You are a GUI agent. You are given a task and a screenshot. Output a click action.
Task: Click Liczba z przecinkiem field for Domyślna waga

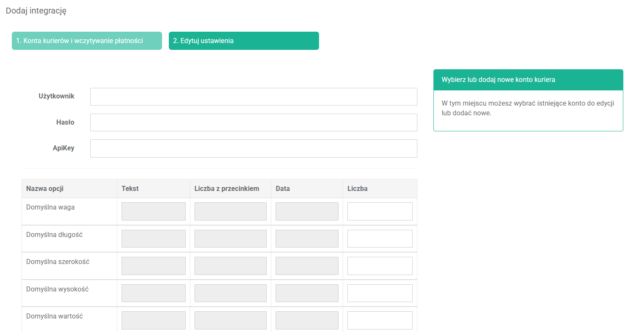(x=230, y=211)
